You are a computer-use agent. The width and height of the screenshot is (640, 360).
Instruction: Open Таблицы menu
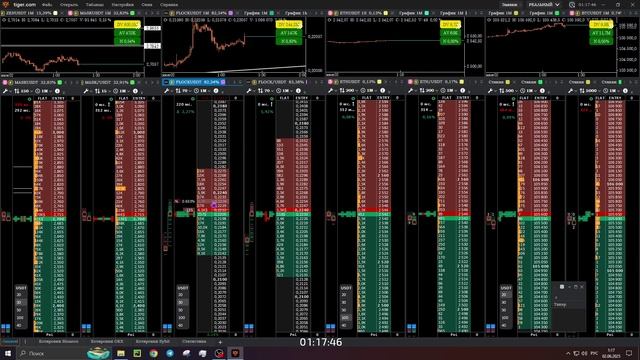95,5
